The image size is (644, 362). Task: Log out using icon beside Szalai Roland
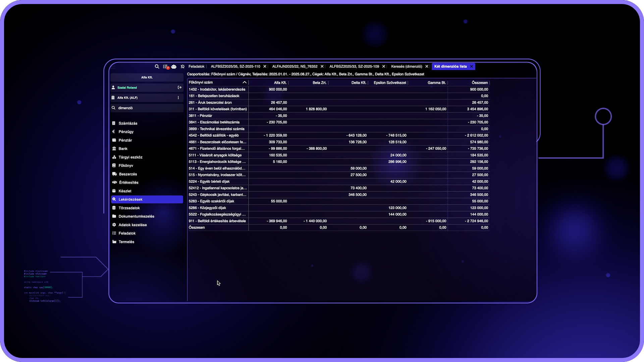[x=179, y=87]
